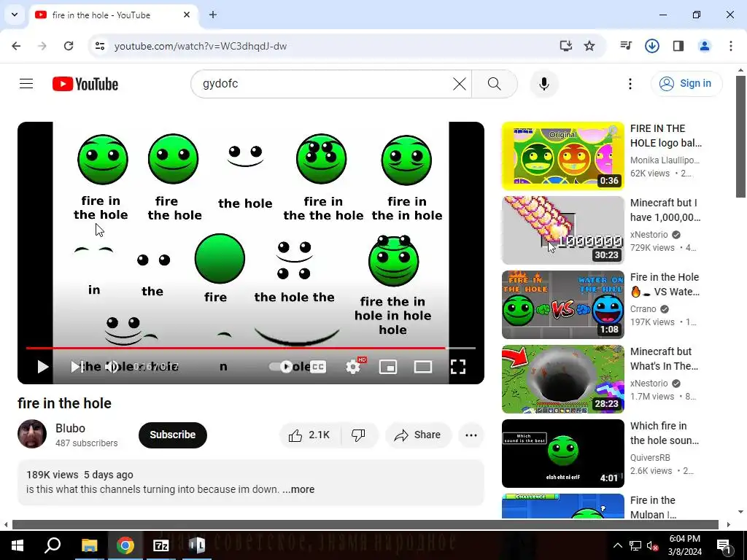Toggle autoplay switch in player
Image resolution: width=747 pixels, height=560 pixels.
click(x=281, y=367)
